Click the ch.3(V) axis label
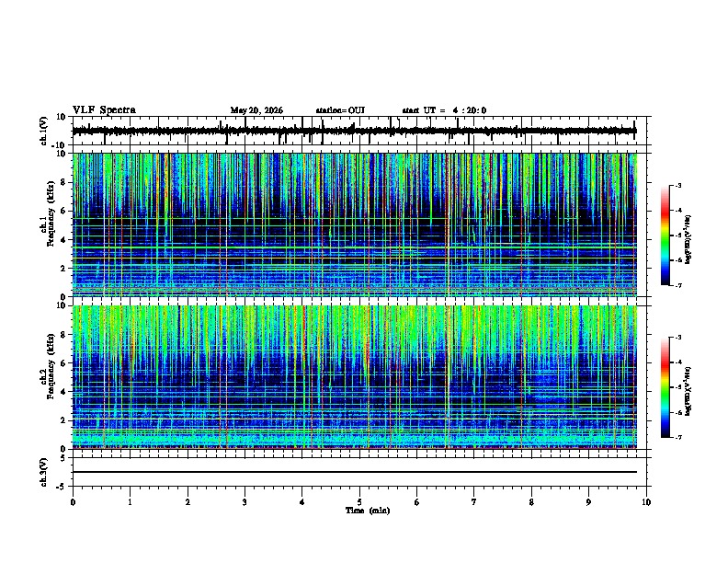The image size is (728, 563). coord(44,472)
